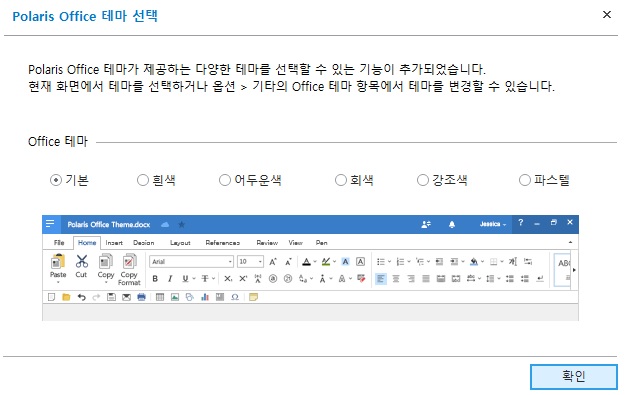Screen dimensions: 625x395
Task: Expand the underline style dropdown arrow
Action: click(194, 279)
